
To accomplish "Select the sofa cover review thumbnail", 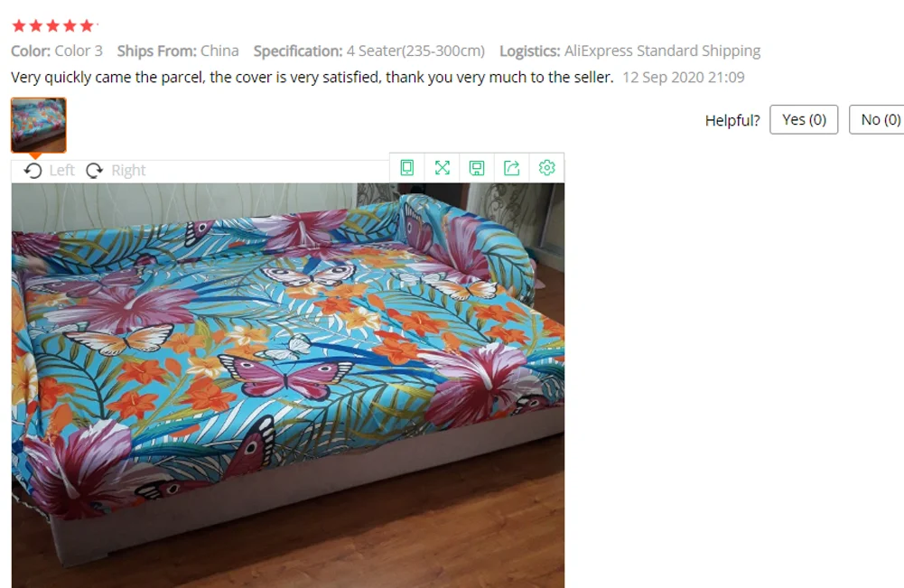I will click(x=39, y=125).
